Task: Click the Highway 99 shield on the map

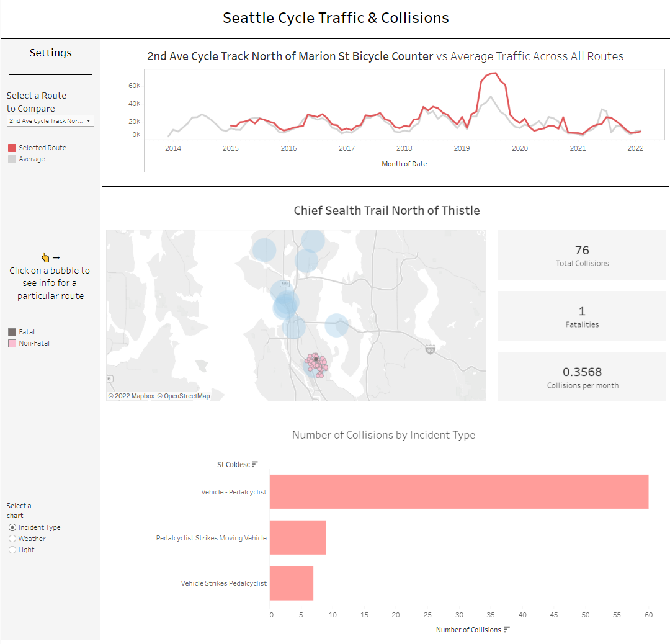Action: point(285,284)
